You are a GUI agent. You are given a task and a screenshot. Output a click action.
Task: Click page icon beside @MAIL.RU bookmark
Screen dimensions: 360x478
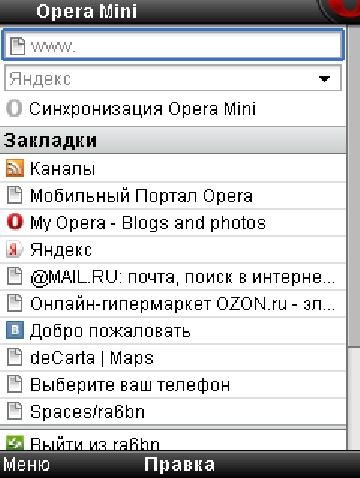(15, 277)
